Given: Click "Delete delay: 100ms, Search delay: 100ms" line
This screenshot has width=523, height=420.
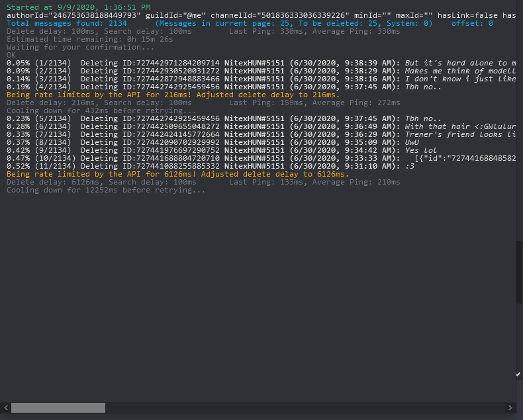Looking at the screenshot, I should pos(99,31).
